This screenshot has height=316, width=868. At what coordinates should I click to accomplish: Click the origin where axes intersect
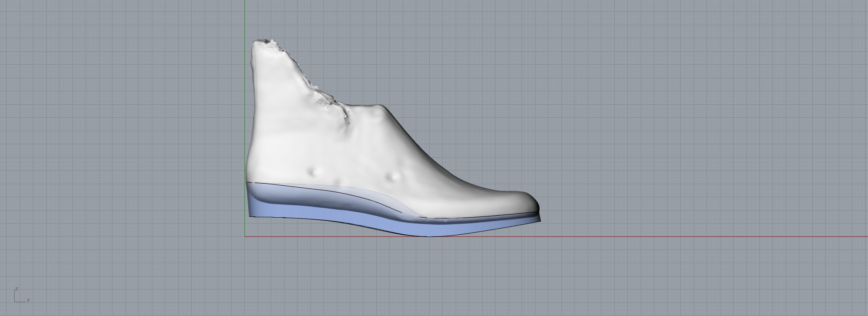point(245,237)
